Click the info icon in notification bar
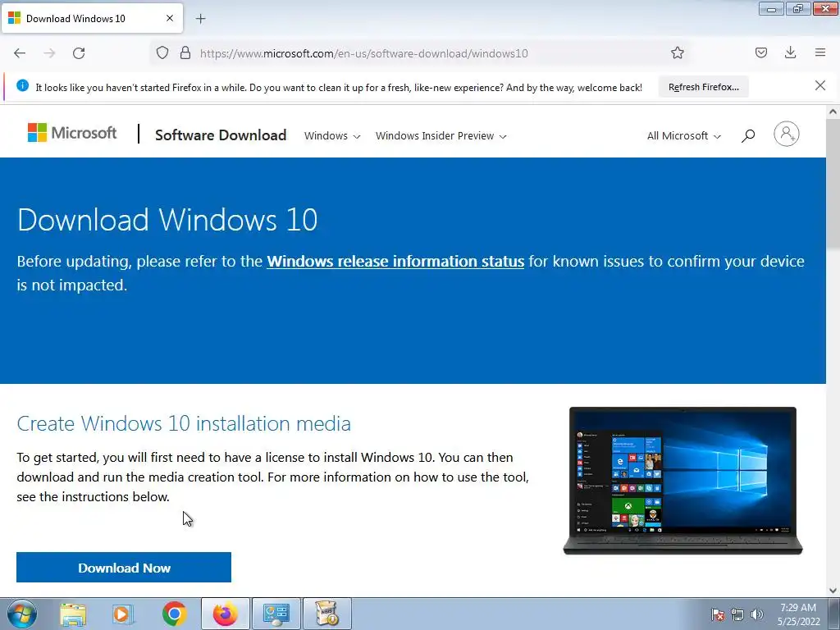Screen dimensions: 840x630 pos(22,85)
